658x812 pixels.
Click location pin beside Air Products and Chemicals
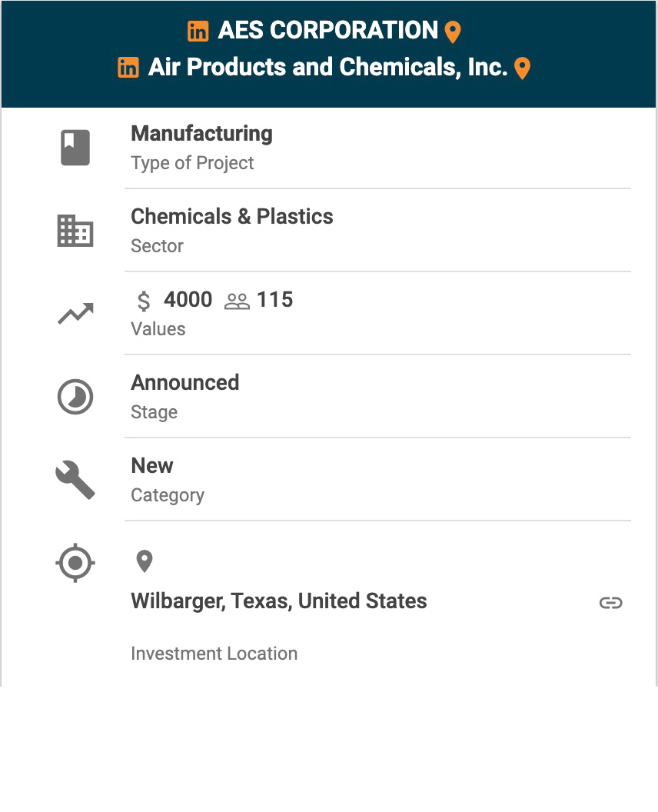click(523, 68)
